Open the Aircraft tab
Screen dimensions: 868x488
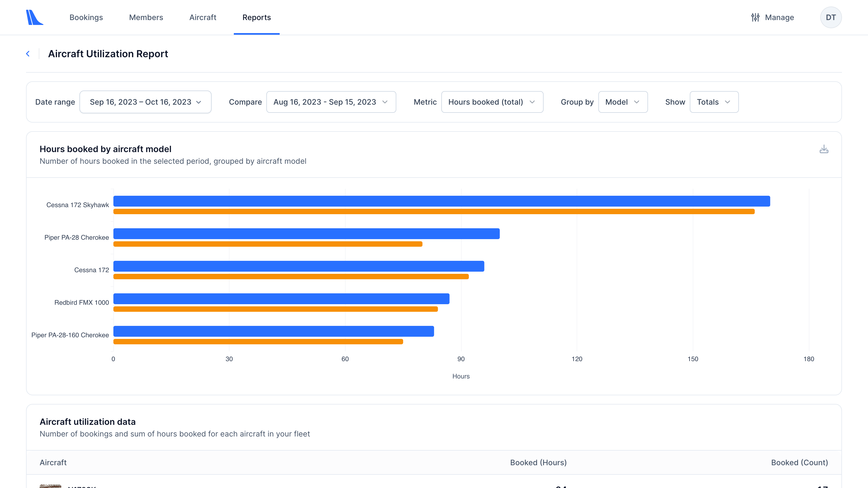[x=203, y=18]
